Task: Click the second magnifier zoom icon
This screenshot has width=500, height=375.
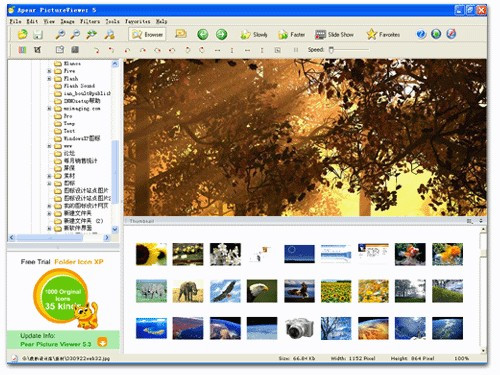Action: pos(75,34)
